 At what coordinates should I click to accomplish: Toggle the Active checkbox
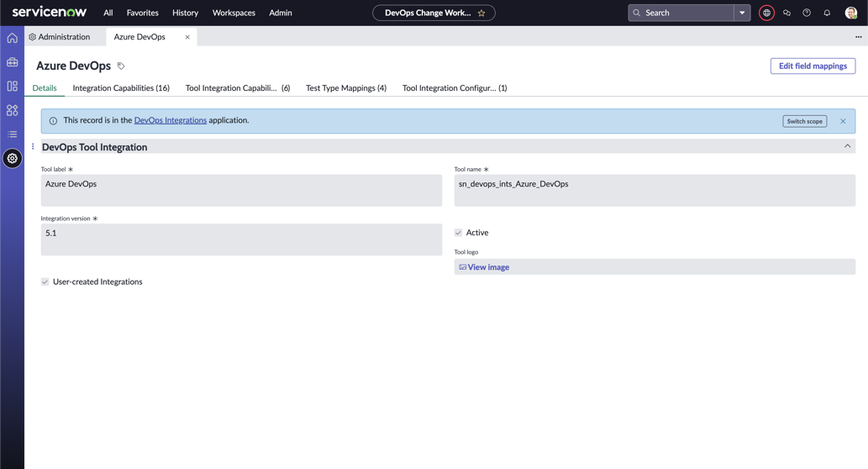(x=458, y=233)
